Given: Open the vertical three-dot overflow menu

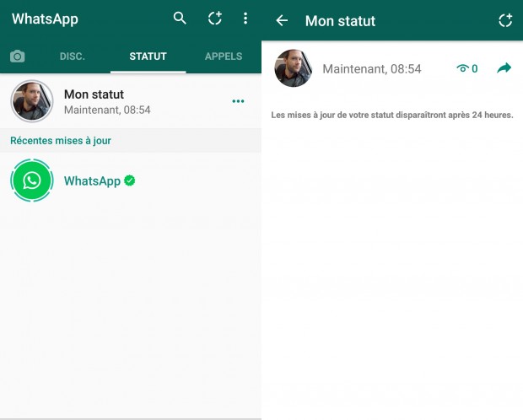Looking at the screenshot, I should click(245, 19).
